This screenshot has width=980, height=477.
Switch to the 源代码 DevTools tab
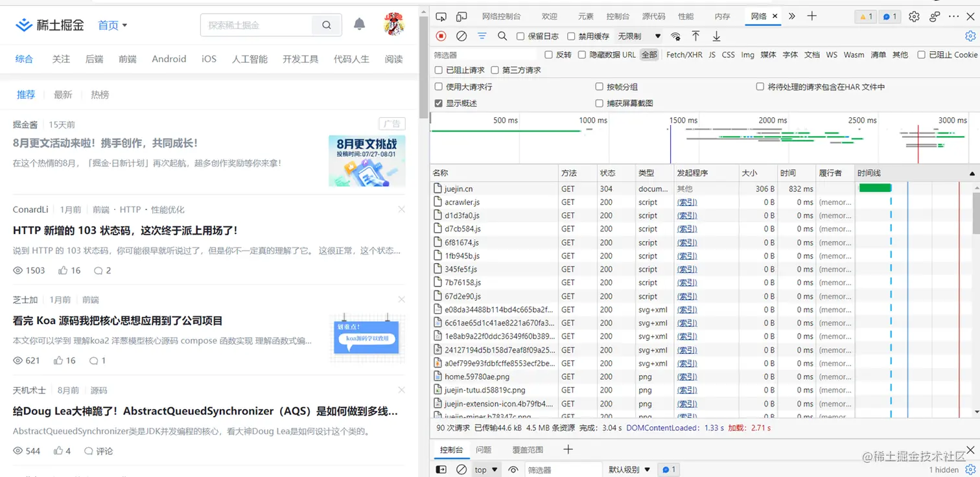tap(653, 16)
